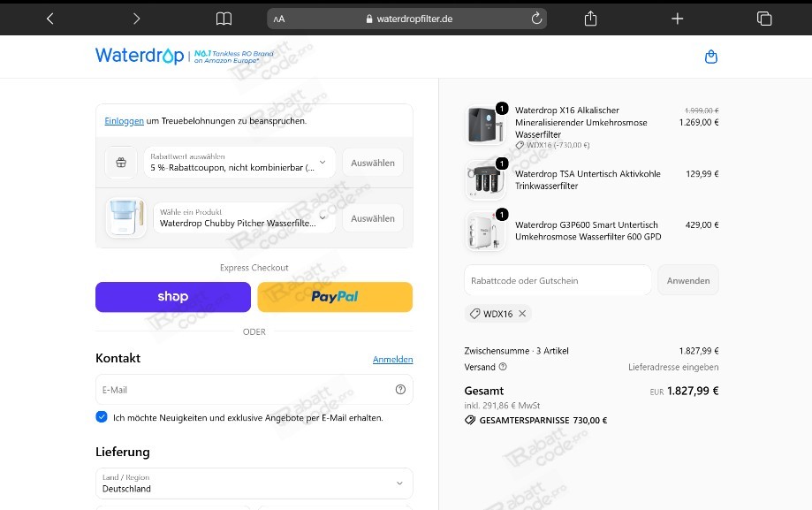Click the gift icon beside Rabattwert
The image size is (812, 510).
[x=121, y=163]
